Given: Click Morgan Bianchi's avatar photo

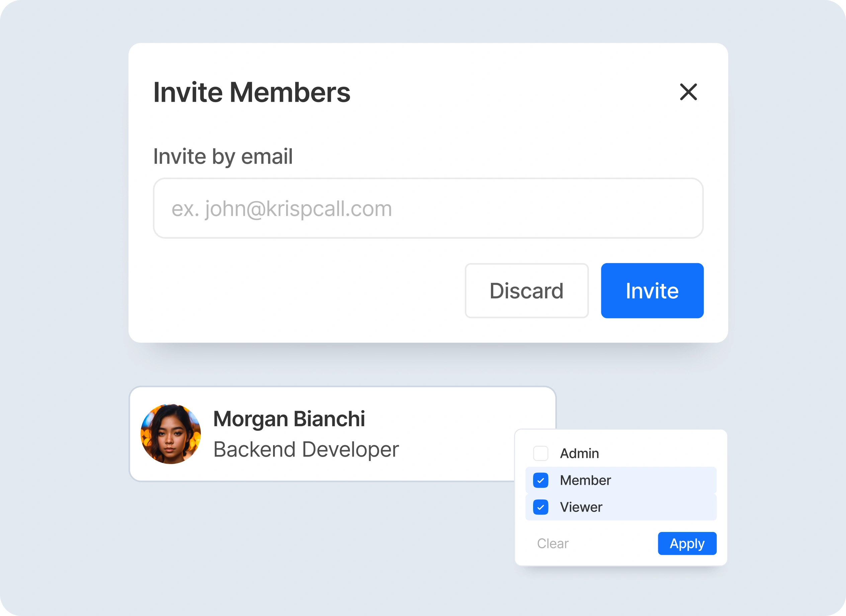Looking at the screenshot, I should coord(170,434).
